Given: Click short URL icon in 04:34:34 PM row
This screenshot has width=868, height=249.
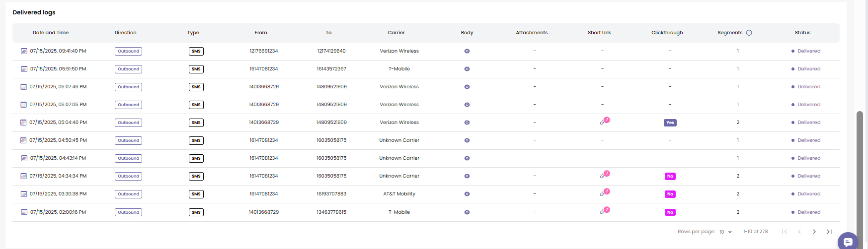Looking at the screenshot, I should click(603, 176).
